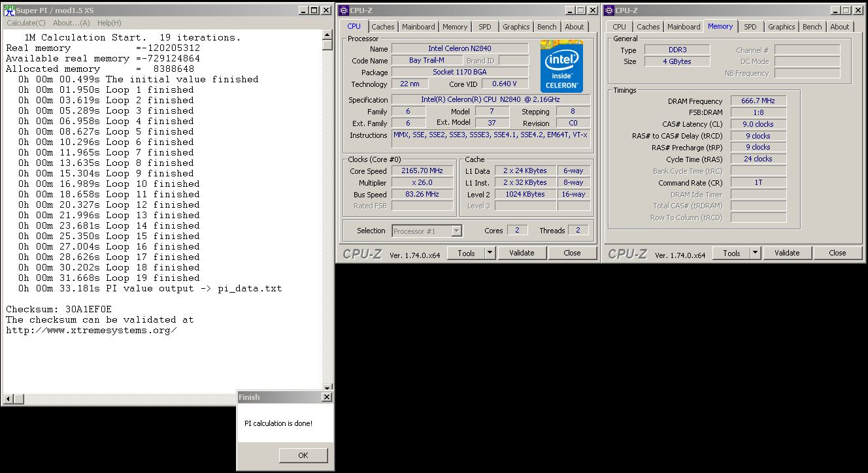Click the Technology field 22 nm
The image size is (868, 473).
click(409, 84)
